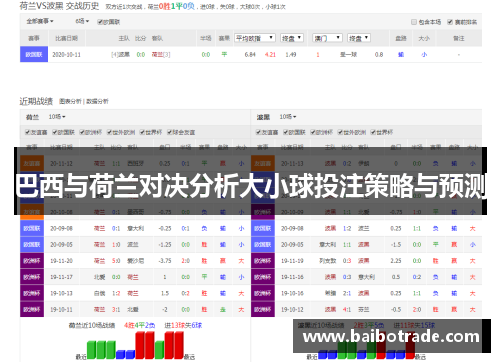The height and width of the screenshot is (362, 500).
Task: Click the 近期战绩 section heading
Action: (x=36, y=101)
